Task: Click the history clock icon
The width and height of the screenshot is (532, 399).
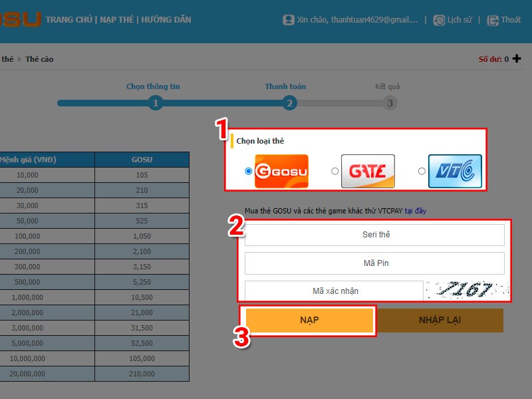Action: pyautogui.click(x=439, y=21)
